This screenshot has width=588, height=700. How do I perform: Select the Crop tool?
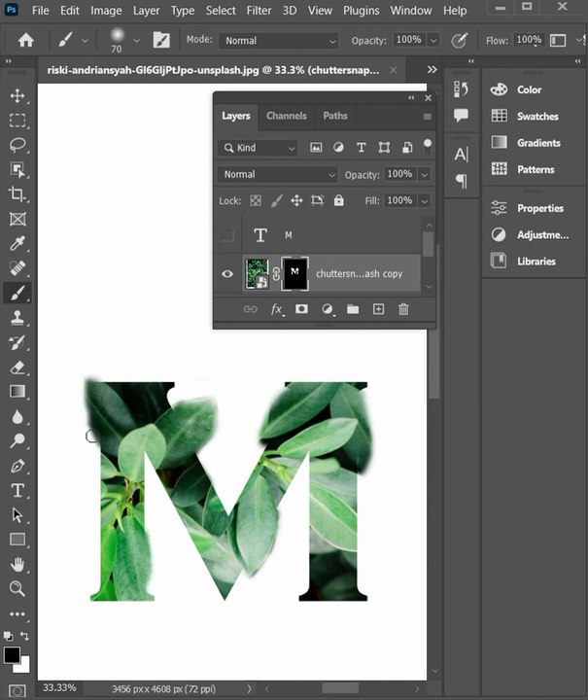coord(17,194)
